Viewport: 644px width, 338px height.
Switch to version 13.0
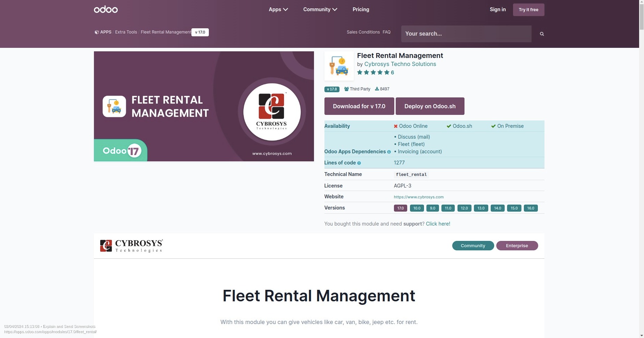pos(481,208)
